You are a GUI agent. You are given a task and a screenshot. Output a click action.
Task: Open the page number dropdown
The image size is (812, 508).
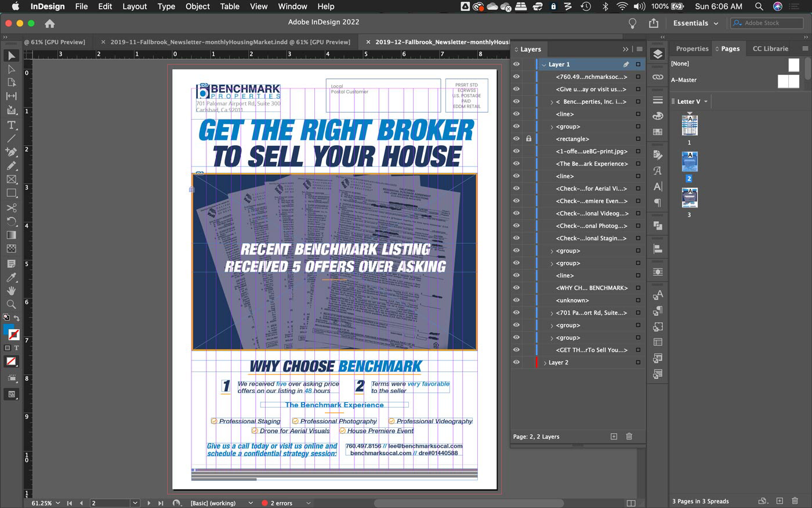pos(135,503)
